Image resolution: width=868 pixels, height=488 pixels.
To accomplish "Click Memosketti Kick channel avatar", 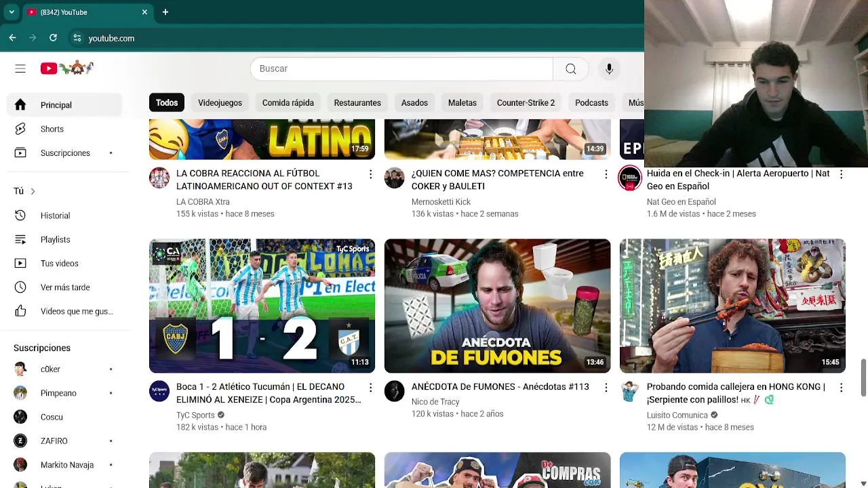I will 394,178.
